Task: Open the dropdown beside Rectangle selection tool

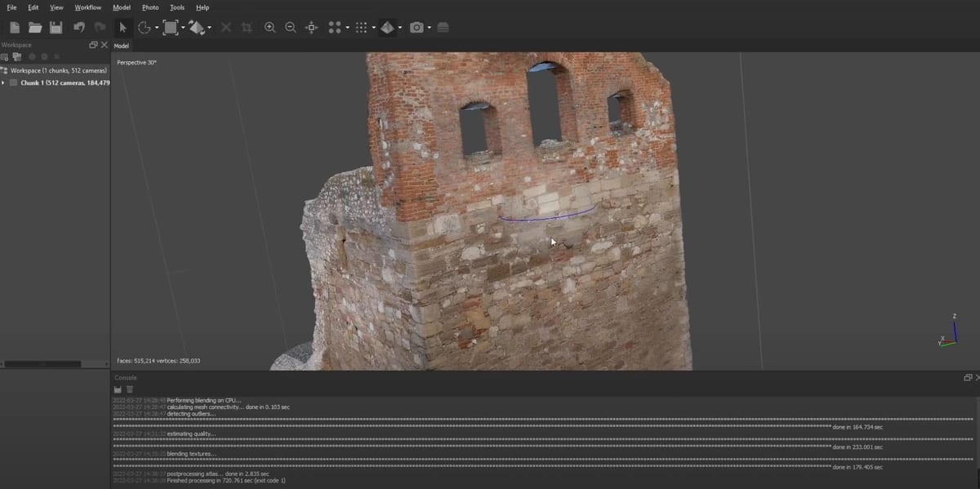Action: (x=183, y=28)
